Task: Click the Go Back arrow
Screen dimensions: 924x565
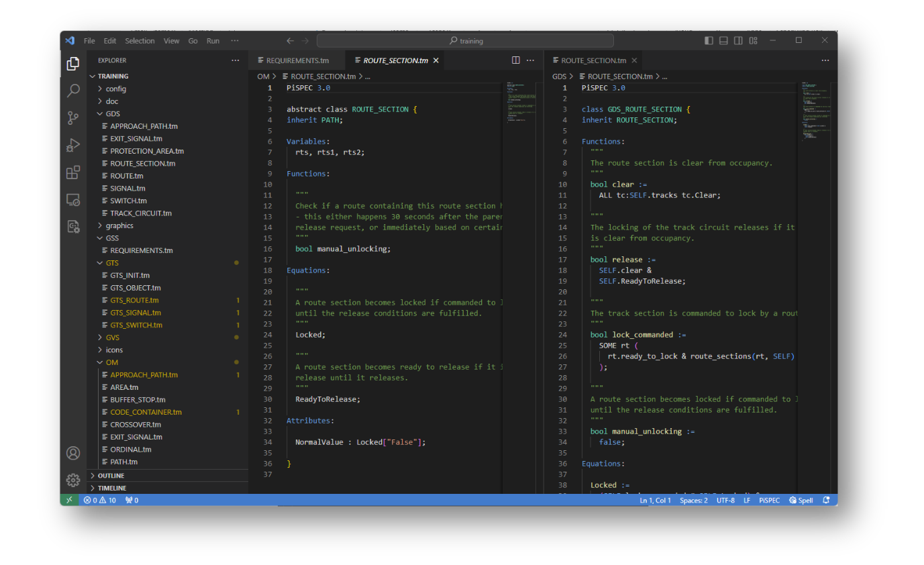Action: tap(290, 40)
